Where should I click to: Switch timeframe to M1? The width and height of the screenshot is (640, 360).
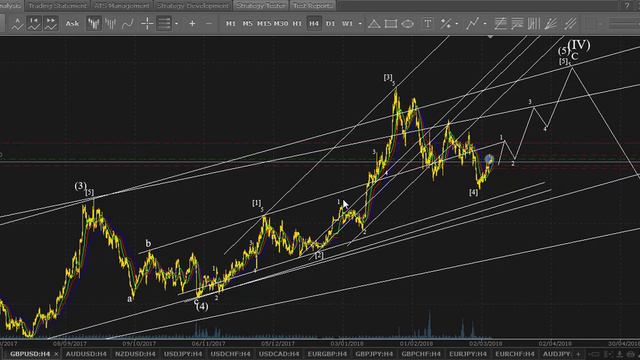pyautogui.click(x=231, y=24)
